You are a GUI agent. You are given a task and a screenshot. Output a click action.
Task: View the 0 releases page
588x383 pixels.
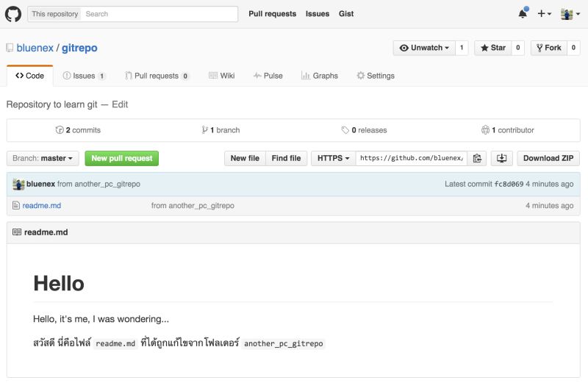pos(364,130)
